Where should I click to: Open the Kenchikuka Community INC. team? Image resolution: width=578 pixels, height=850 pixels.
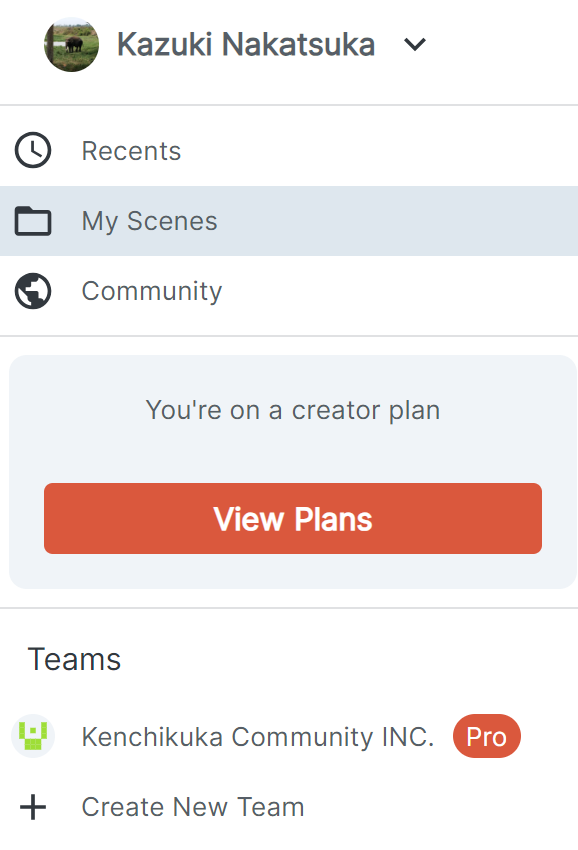point(258,737)
